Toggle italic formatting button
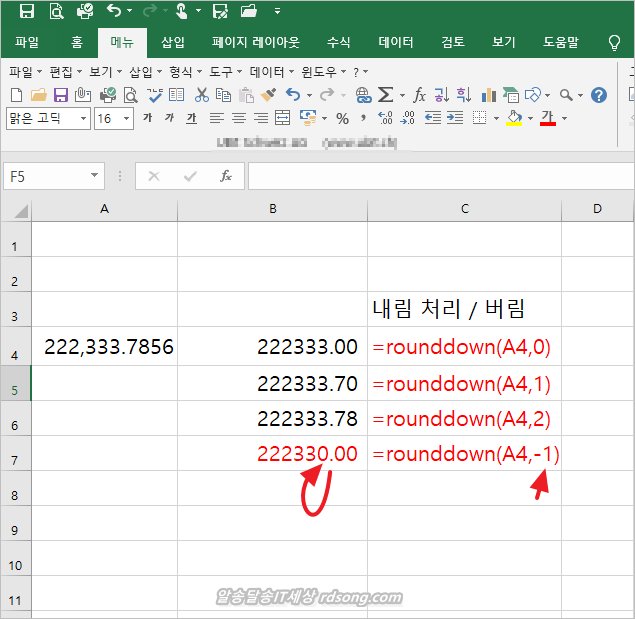This screenshot has width=635, height=619. pyautogui.click(x=169, y=118)
